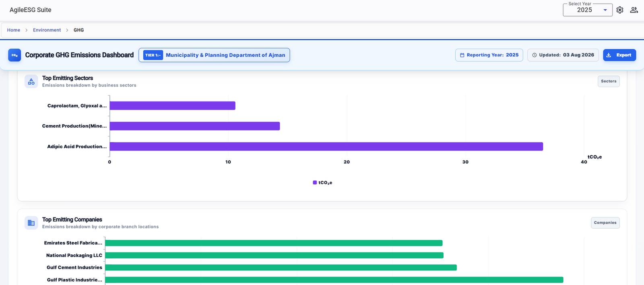Click the Adipic Acid Production... label
Image resolution: width=644 pixels, height=285 pixels.
coord(77,147)
